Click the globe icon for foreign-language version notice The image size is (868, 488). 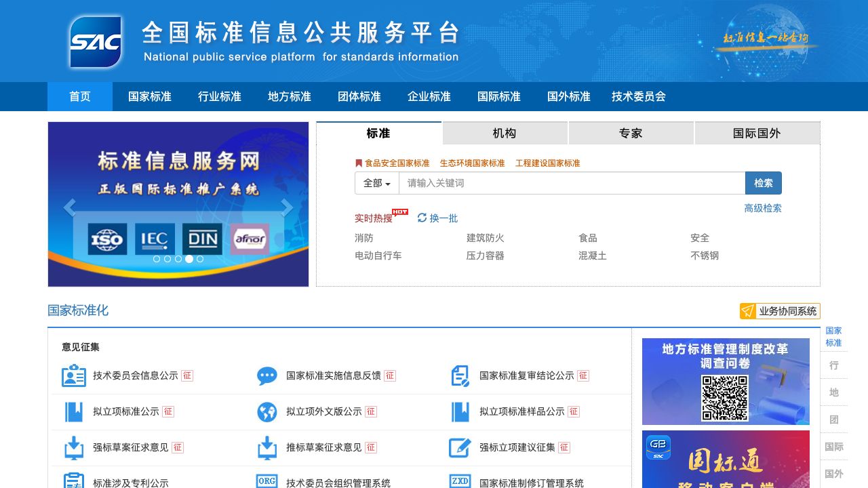pyautogui.click(x=267, y=411)
